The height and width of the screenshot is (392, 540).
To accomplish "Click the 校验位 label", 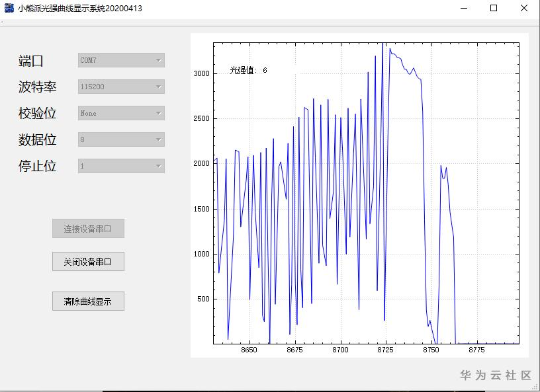I will coord(37,114).
